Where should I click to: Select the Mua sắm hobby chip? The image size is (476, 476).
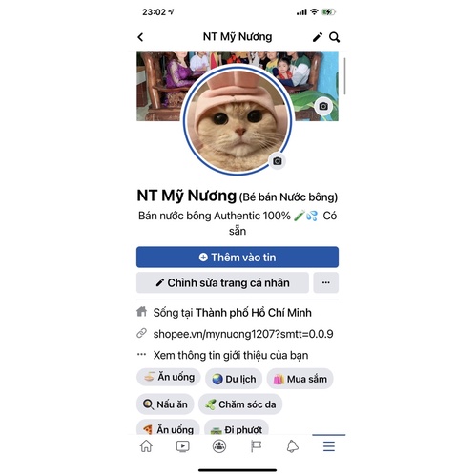tap(300, 379)
